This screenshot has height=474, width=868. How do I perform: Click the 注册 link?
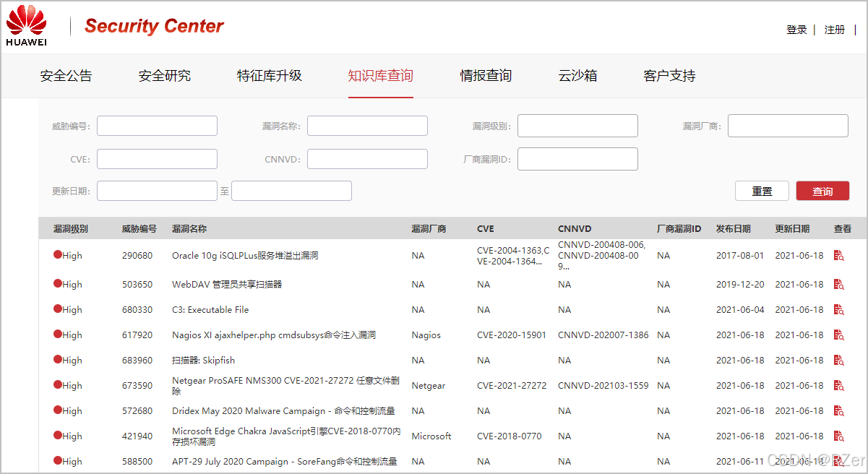pos(835,30)
